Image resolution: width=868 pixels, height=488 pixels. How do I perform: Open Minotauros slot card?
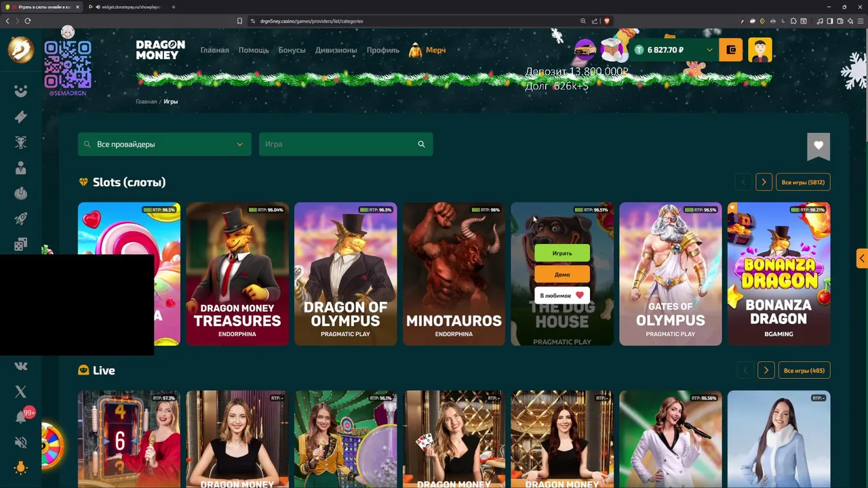[454, 274]
